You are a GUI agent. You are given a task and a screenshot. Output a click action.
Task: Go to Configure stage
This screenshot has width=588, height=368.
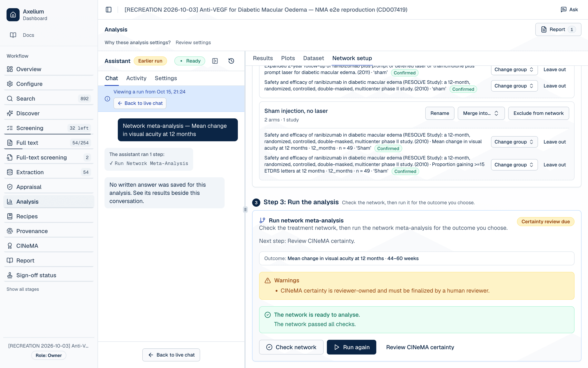[49, 84]
